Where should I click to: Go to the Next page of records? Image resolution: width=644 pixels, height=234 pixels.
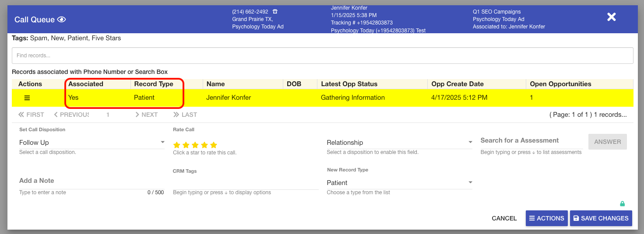(x=146, y=115)
